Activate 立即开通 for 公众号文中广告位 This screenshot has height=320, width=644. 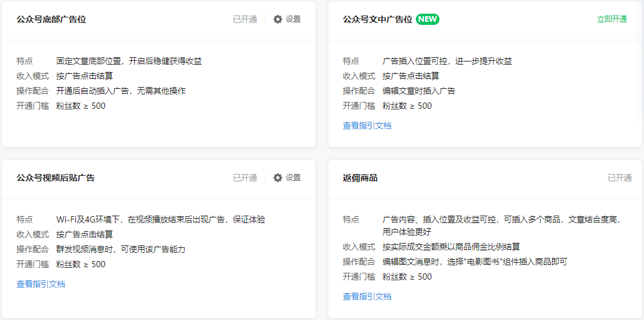pyautogui.click(x=612, y=19)
